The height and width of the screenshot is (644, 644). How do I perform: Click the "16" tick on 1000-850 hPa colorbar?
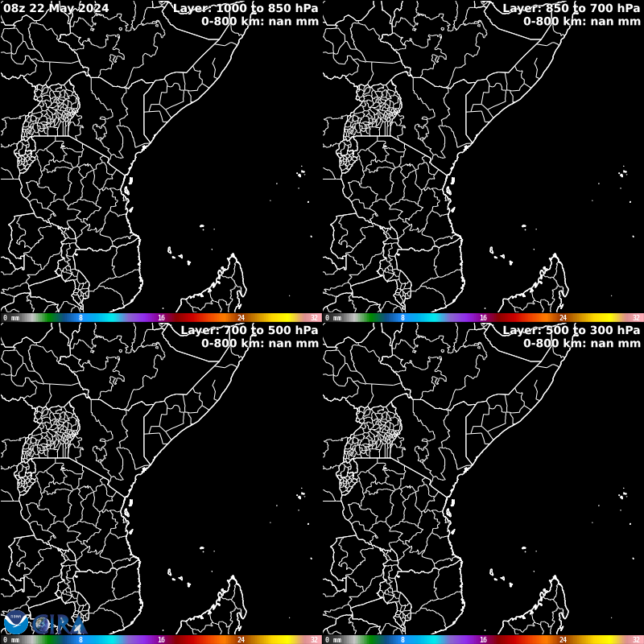tap(162, 318)
